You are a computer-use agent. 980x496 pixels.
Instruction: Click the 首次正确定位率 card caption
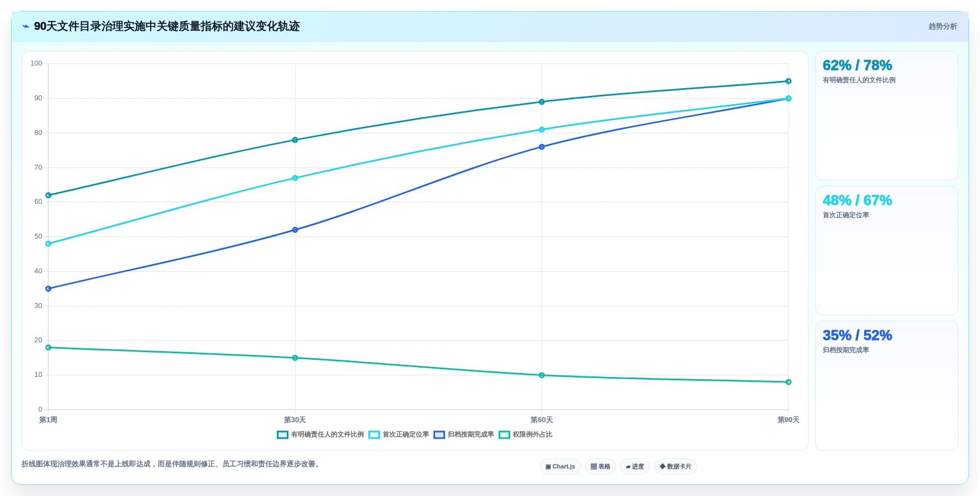point(845,215)
